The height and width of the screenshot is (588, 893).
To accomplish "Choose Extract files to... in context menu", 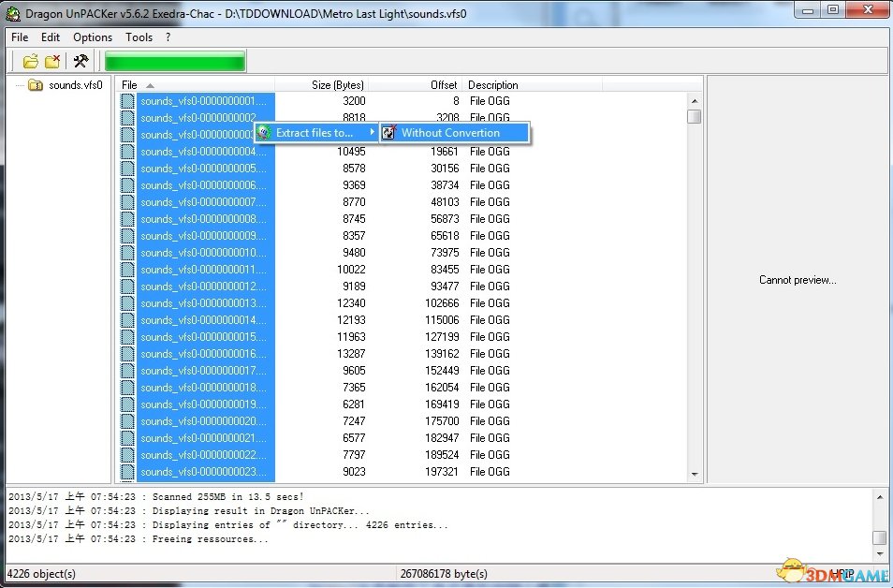I will (316, 133).
